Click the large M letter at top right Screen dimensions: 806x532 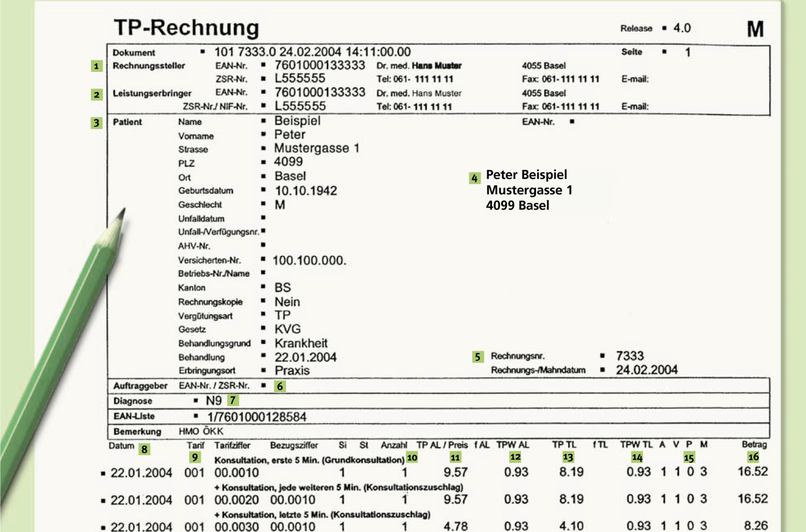tap(755, 29)
